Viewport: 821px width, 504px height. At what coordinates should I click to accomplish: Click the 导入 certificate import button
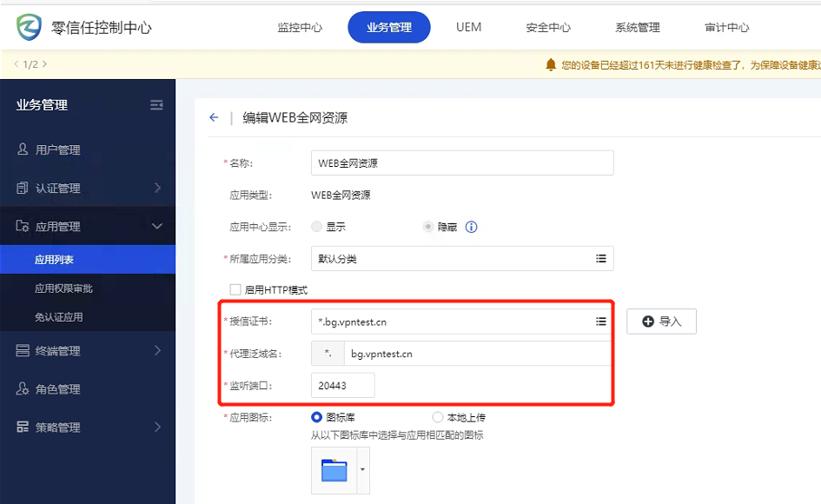661,322
